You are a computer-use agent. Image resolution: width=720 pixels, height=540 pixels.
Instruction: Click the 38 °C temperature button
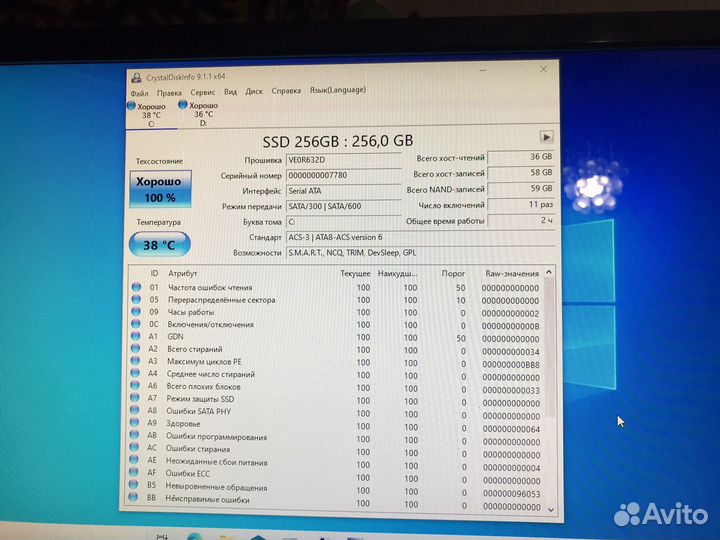158,243
